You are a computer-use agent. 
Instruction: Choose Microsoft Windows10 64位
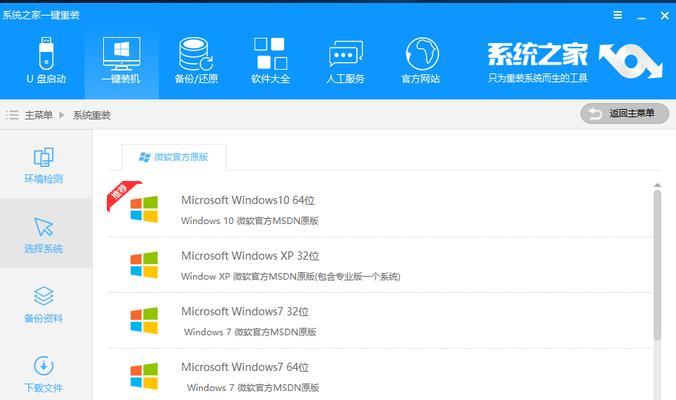point(379,209)
